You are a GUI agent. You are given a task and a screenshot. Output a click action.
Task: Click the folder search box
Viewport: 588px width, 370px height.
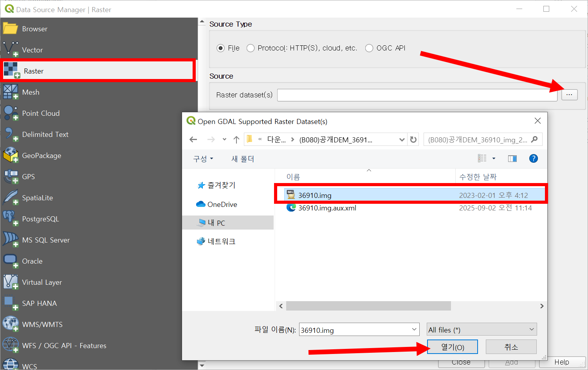click(x=478, y=140)
